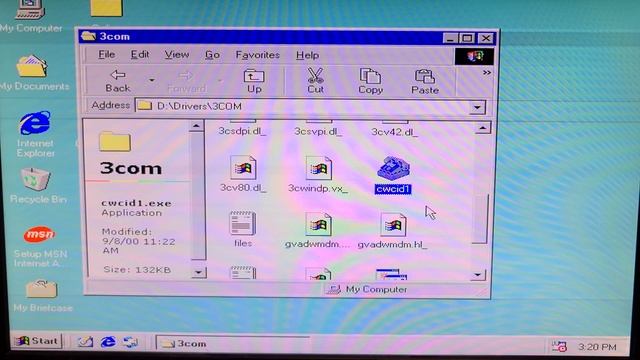Open the Edit menu
The image size is (640, 360).
click(x=140, y=54)
